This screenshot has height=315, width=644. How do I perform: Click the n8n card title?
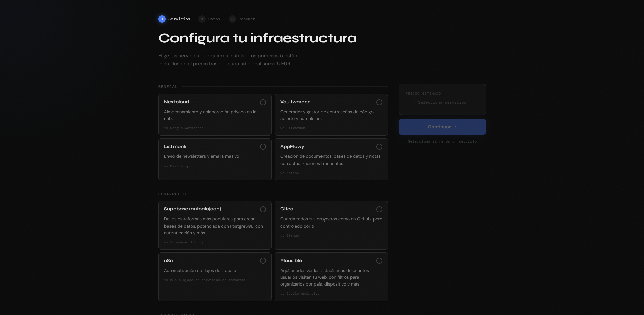tap(168, 261)
